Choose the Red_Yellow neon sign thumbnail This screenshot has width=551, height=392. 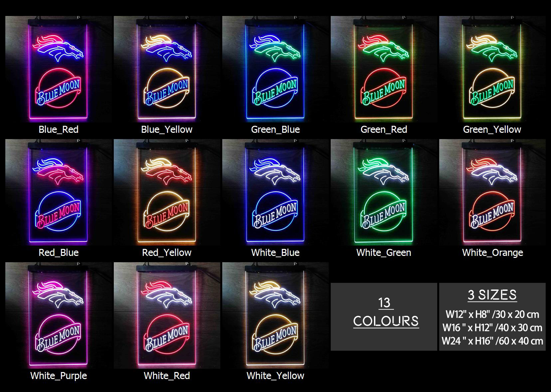pos(167,192)
